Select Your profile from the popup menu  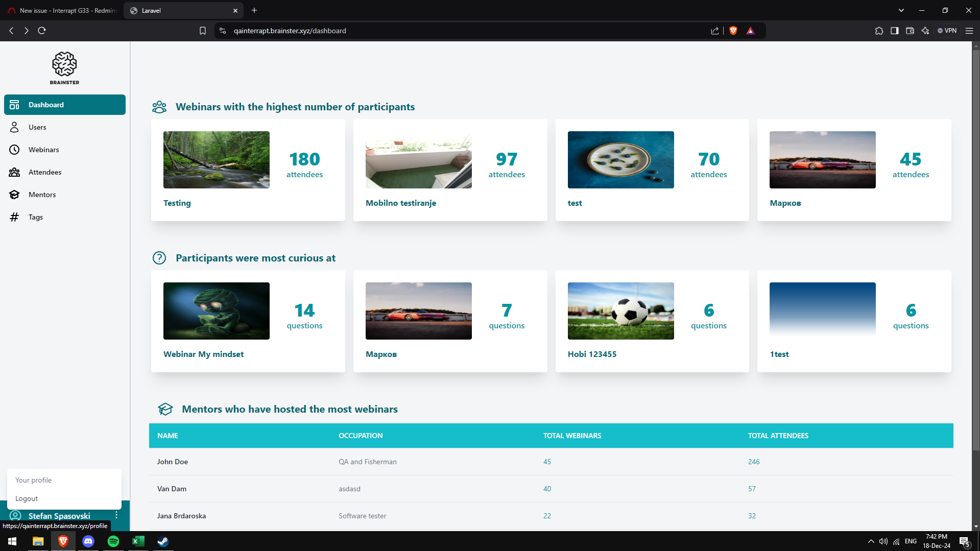click(34, 480)
